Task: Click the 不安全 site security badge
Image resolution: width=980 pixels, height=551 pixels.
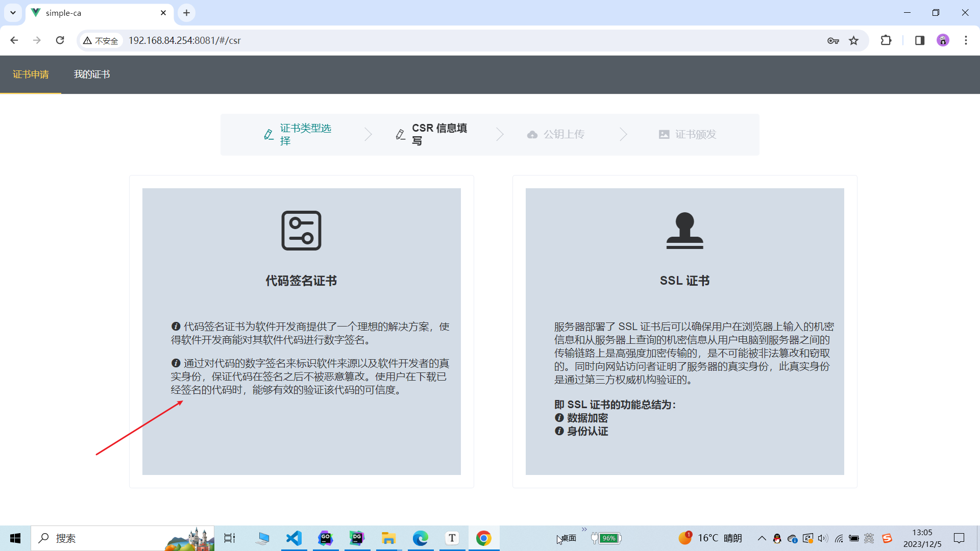Action: [101, 41]
